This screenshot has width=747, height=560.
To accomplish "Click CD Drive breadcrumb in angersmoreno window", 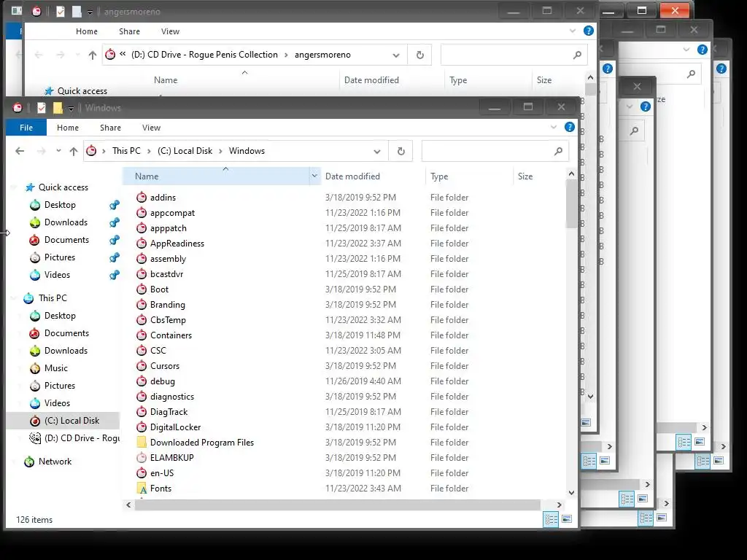I will coord(204,55).
